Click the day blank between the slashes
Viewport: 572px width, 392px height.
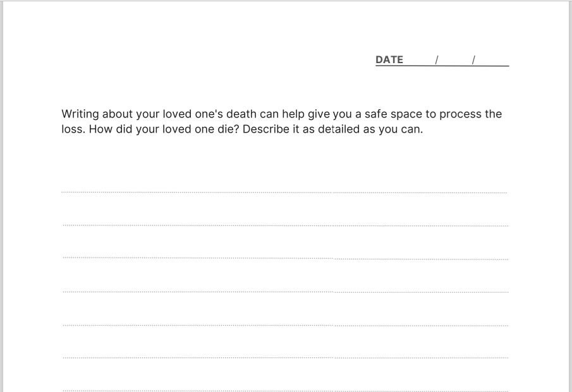[x=455, y=61]
